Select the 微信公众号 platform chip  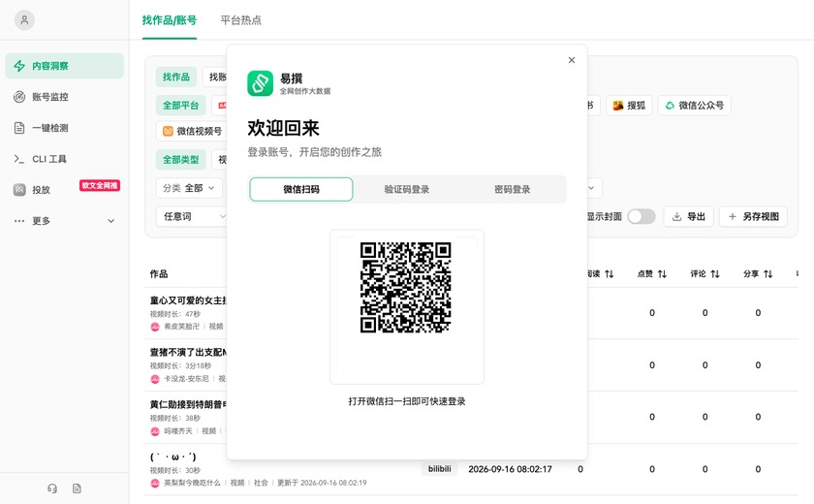coord(695,106)
